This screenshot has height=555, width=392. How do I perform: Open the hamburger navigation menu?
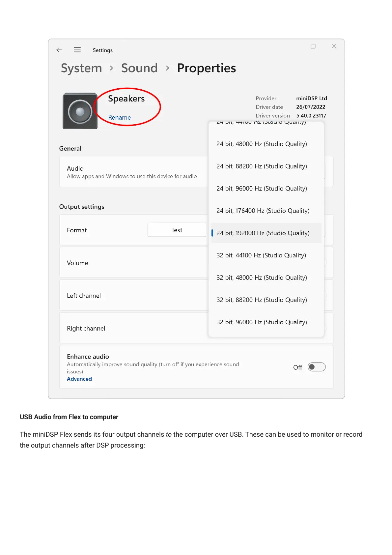coord(77,50)
